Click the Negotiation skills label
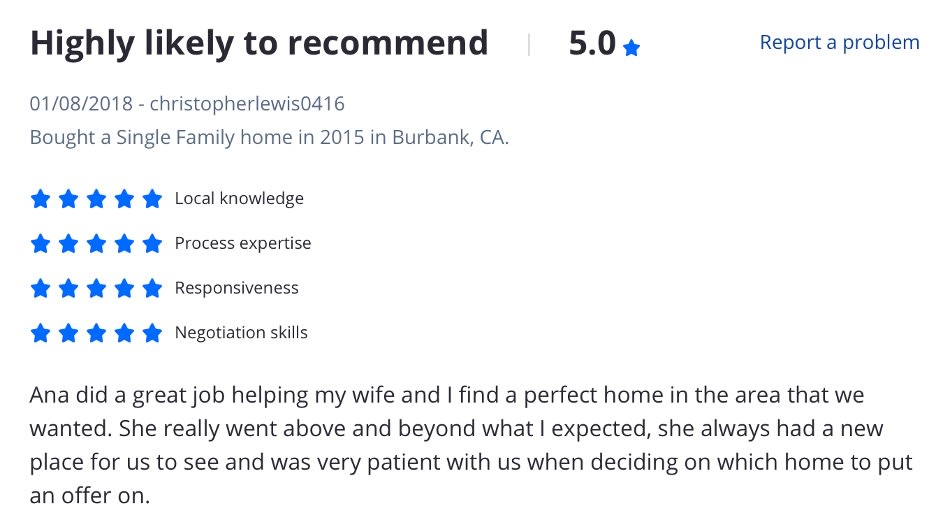The width and height of the screenshot is (936, 528). click(x=241, y=332)
